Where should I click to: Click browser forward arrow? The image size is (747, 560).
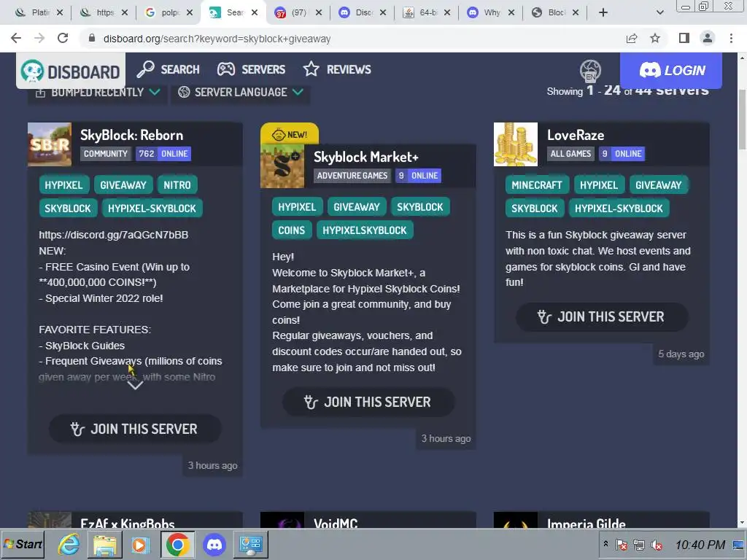(x=39, y=38)
